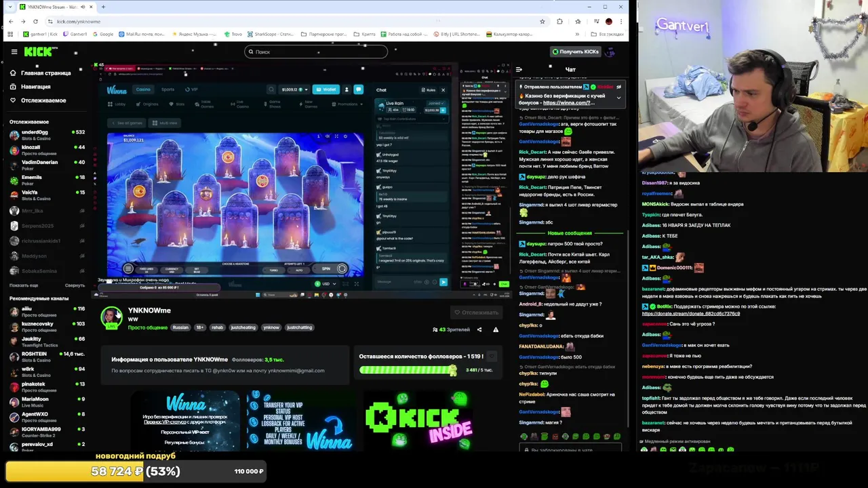This screenshot has width=868, height=488.
Task: Open followed channel under0gg
Action: point(47,135)
